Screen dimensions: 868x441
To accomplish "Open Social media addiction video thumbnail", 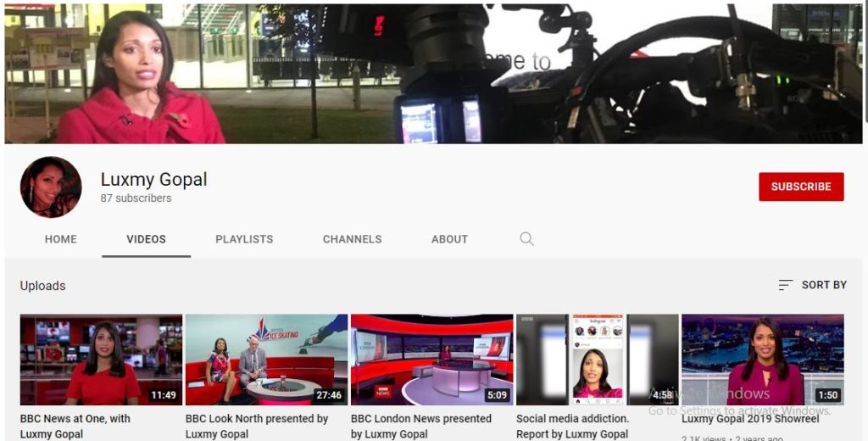I will [598, 360].
